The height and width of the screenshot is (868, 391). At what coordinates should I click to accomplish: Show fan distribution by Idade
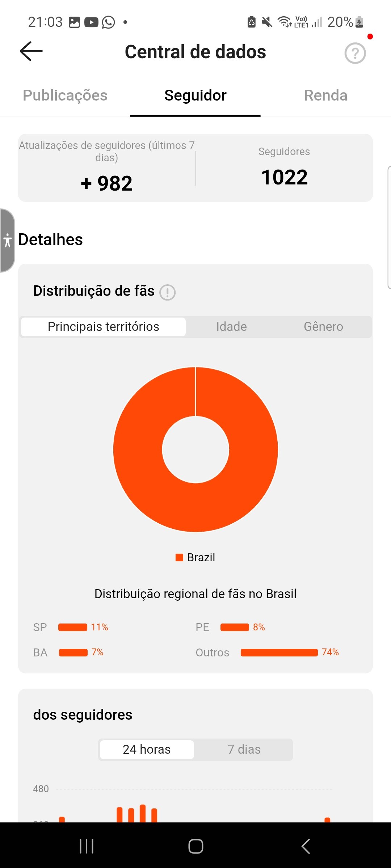pyautogui.click(x=231, y=327)
